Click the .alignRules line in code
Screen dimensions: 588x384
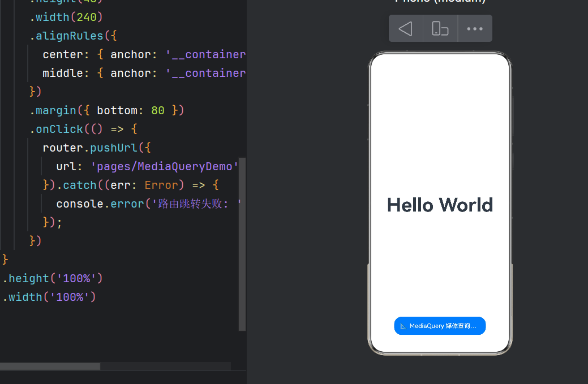tap(73, 36)
